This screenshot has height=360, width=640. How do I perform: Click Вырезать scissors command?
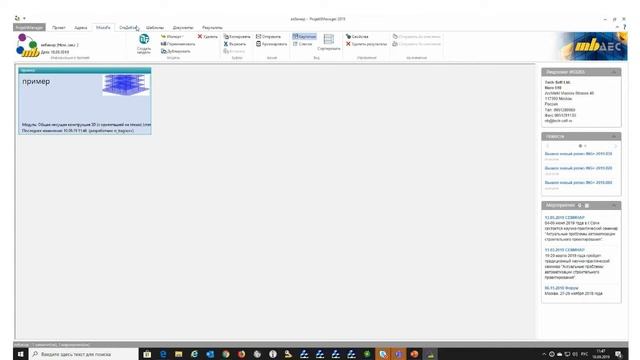pyautogui.click(x=235, y=44)
